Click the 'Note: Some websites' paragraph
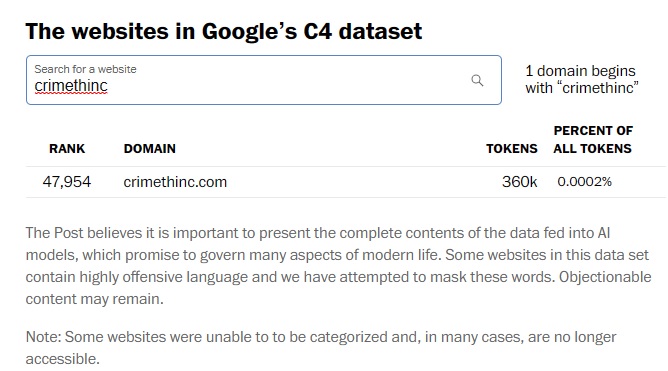The width and height of the screenshot is (668, 371). coord(321,348)
